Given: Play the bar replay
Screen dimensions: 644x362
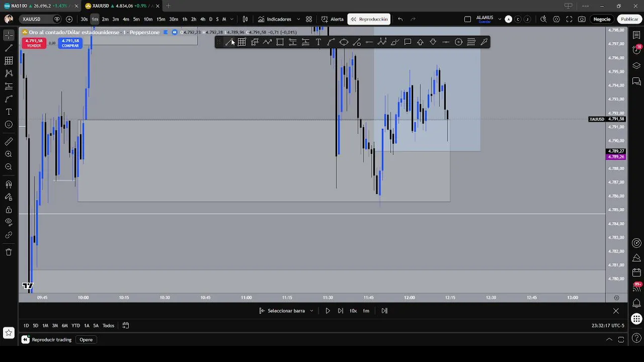Looking at the screenshot, I should (328, 311).
